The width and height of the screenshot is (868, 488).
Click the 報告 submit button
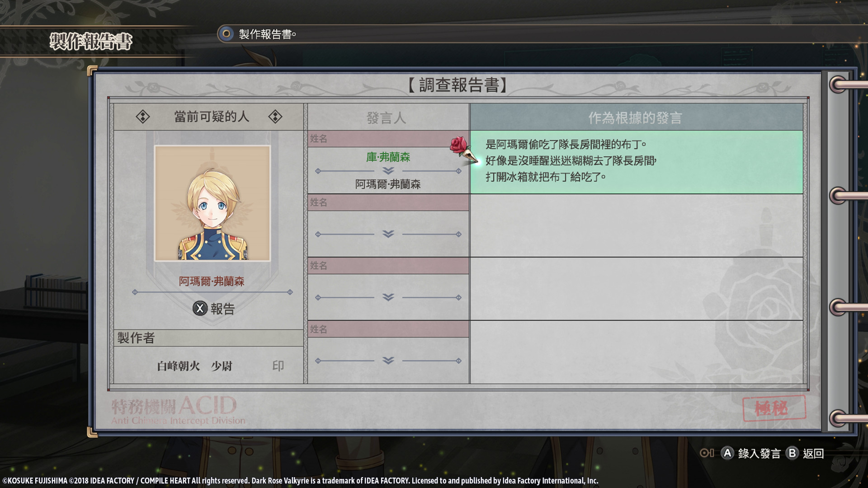214,309
